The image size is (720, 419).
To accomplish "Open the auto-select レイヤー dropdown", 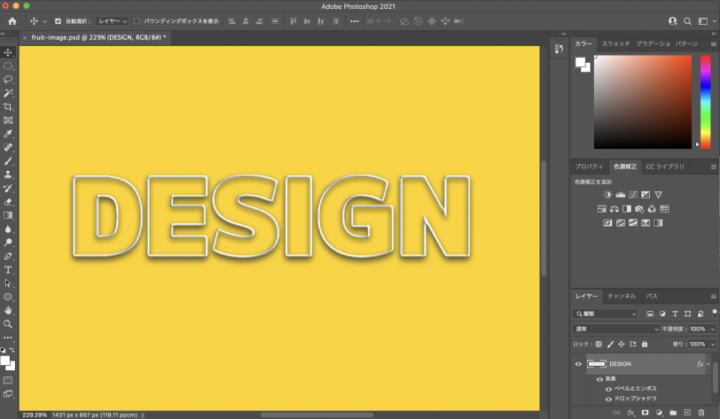I will [x=112, y=21].
